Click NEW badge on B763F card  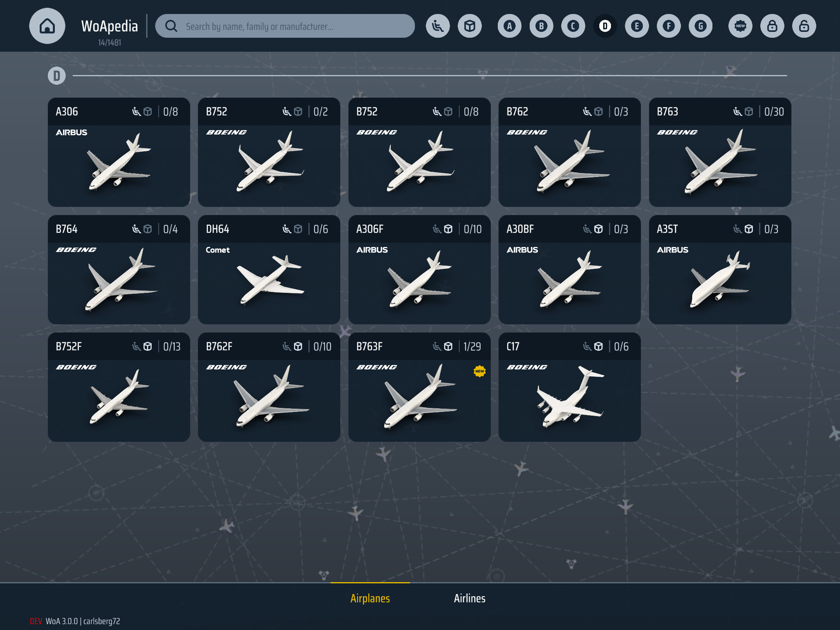click(x=479, y=371)
